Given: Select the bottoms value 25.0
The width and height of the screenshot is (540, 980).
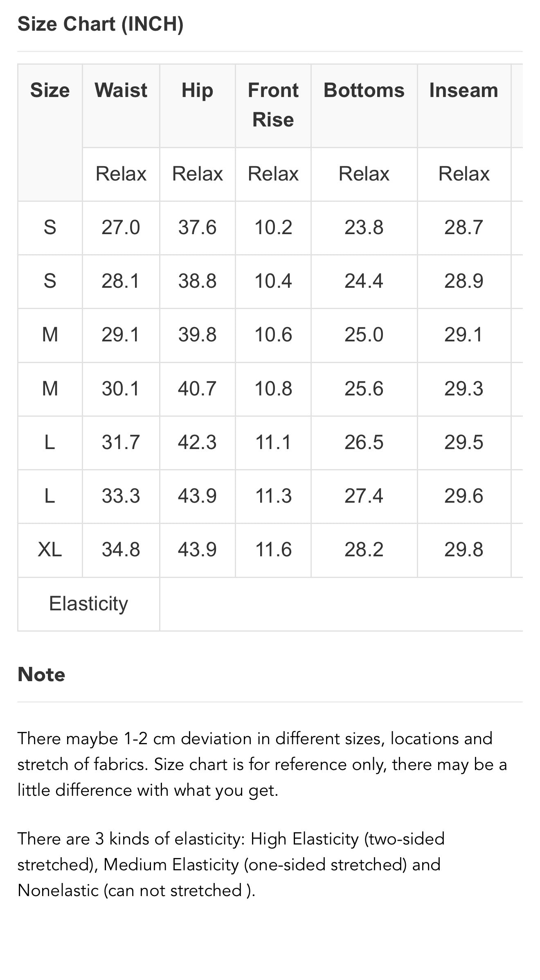Looking at the screenshot, I should coord(364,334).
